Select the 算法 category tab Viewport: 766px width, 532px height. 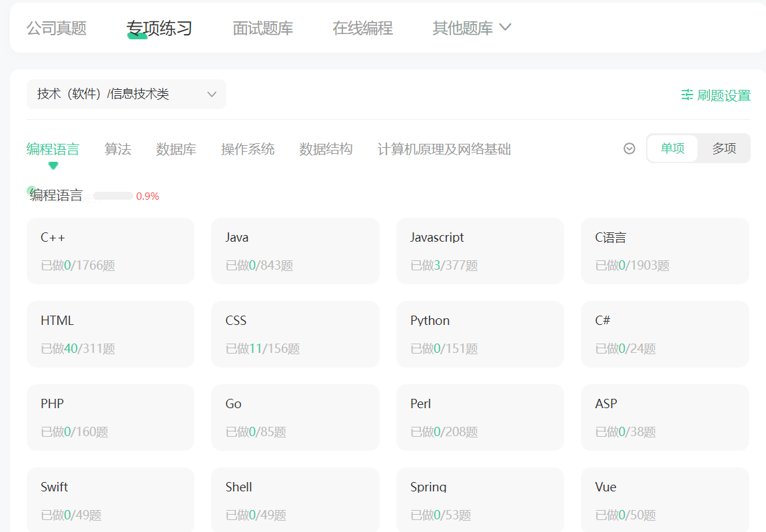click(118, 149)
